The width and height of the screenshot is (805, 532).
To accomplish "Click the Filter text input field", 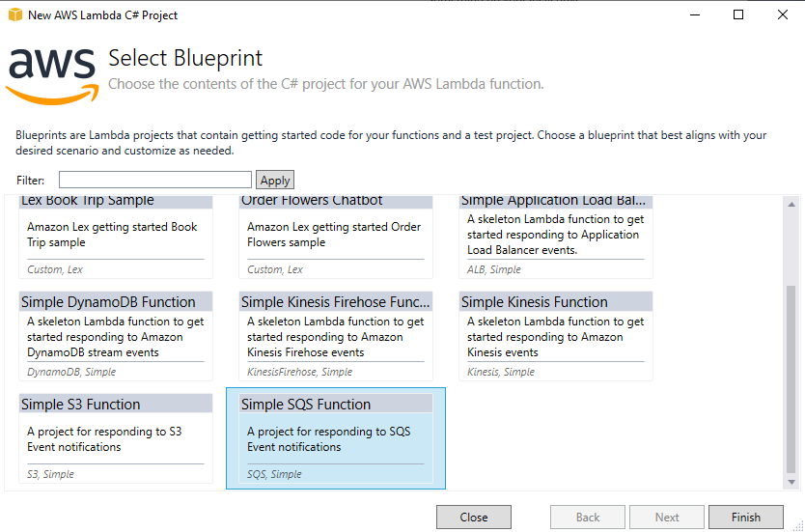I will click(155, 181).
